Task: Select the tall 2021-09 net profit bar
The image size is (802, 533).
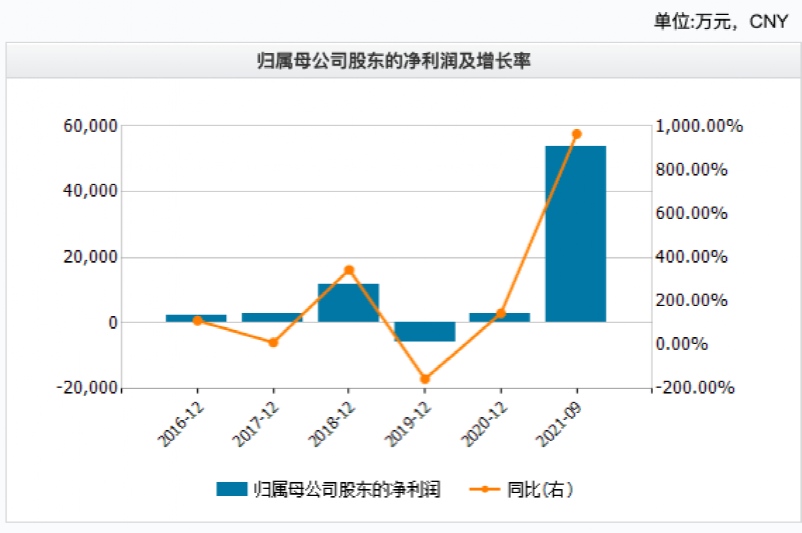Action: click(575, 234)
